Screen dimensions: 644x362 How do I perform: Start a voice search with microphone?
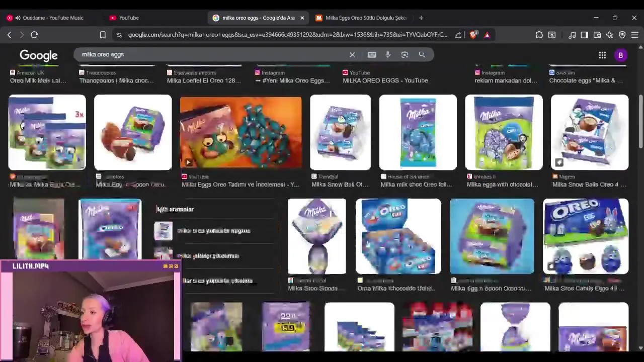(388, 54)
